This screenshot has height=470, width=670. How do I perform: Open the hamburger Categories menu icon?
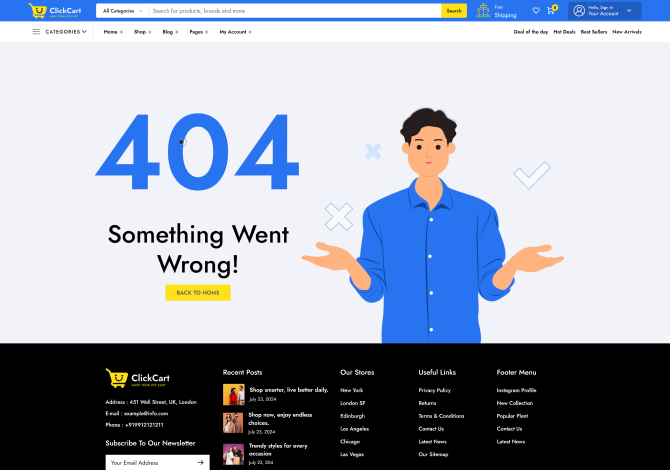coord(36,32)
